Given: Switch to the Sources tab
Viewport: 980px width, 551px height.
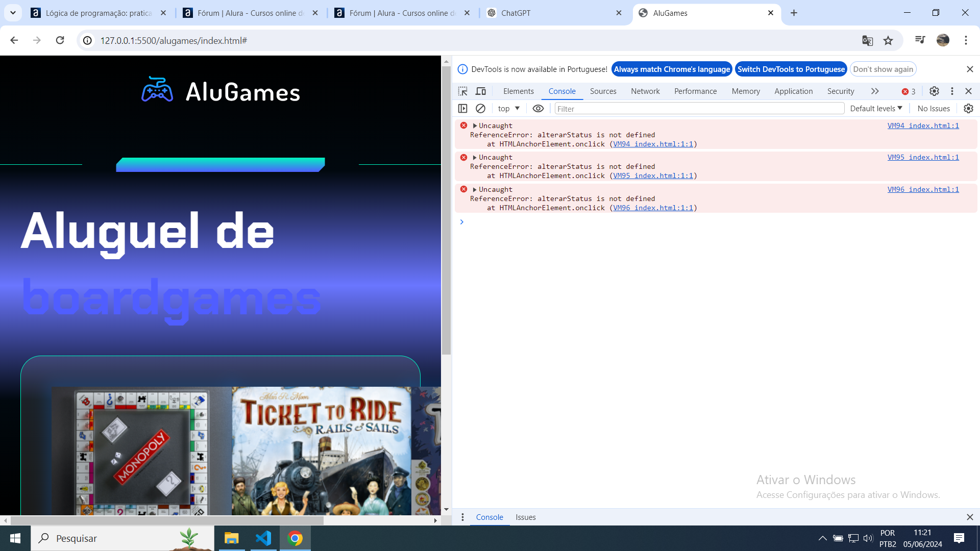Looking at the screenshot, I should 603,91.
